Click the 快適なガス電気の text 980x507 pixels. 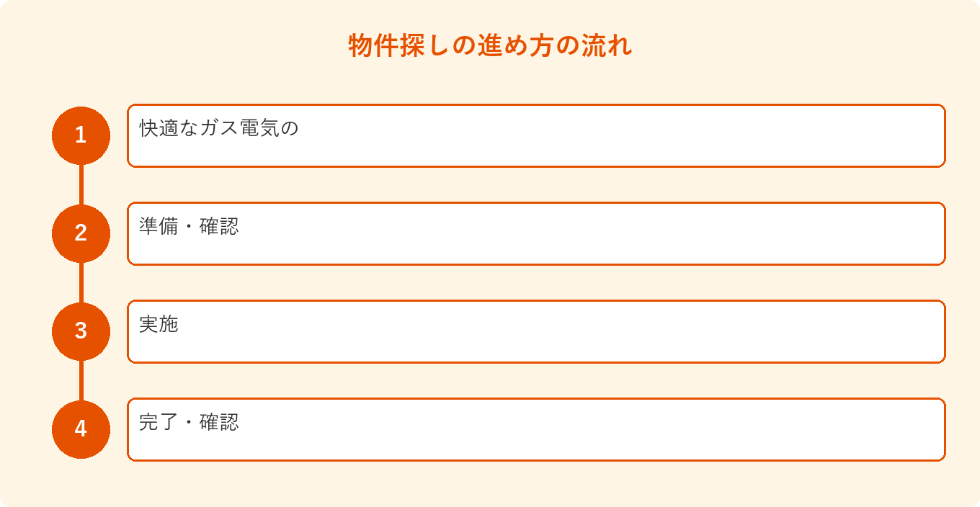pyautogui.click(x=218, y=128)
